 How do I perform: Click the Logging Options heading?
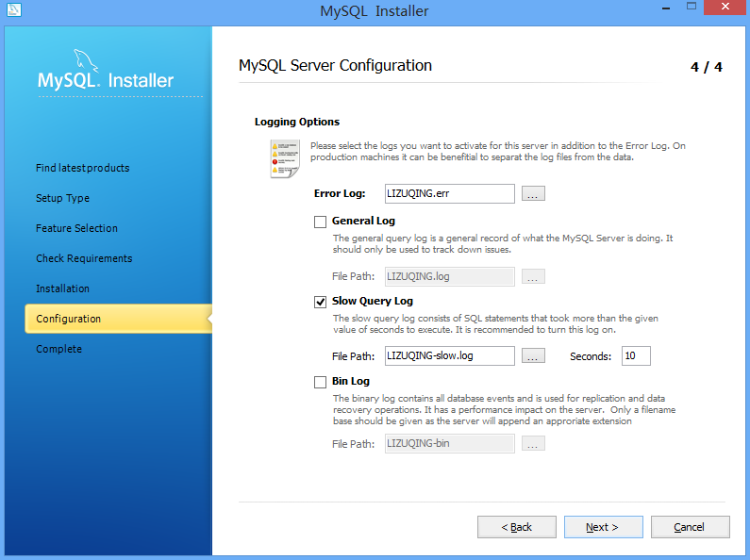(x=297, y=122)
